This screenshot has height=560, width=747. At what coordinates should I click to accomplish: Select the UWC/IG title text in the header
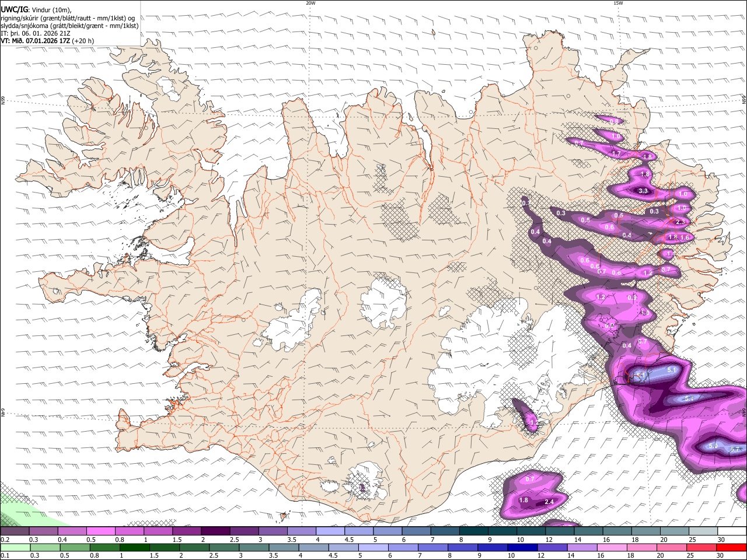[14, 9]
